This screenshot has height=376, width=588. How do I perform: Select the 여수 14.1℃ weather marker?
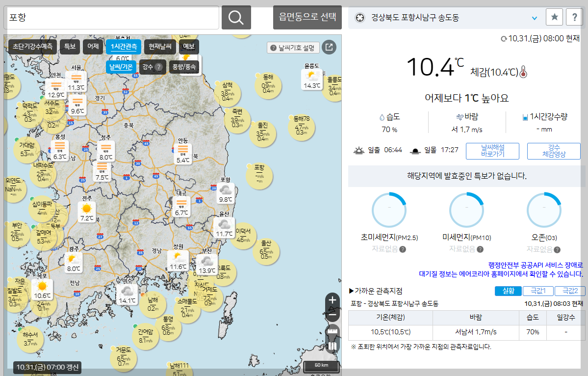pyautogui.click(x=127, y=294)
